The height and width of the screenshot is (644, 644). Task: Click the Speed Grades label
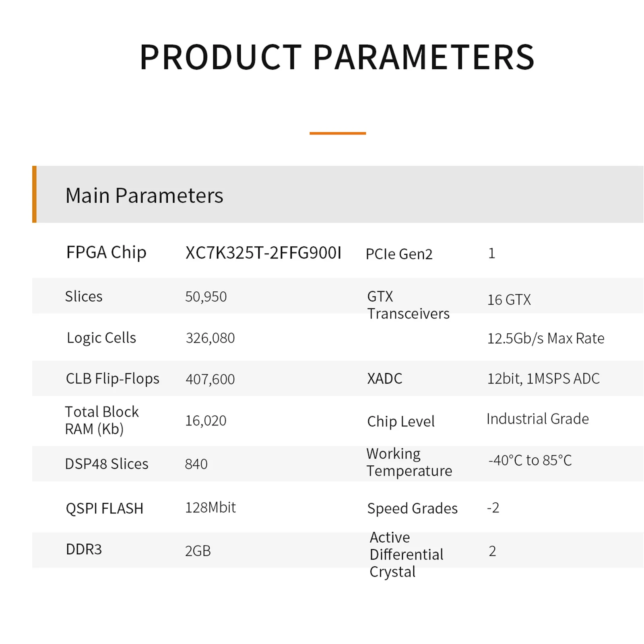[412, 508]
